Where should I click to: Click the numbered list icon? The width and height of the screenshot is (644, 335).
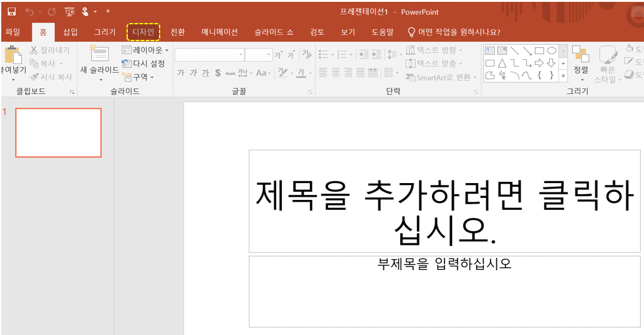click(x=342, y=54)
